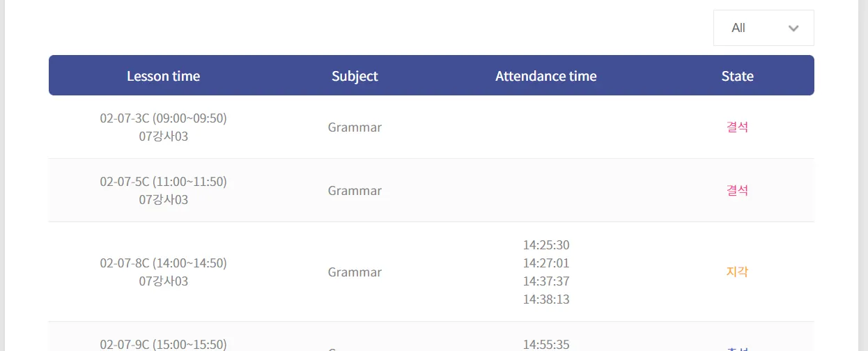The width and height of the screenshot is (868, 351).
Task: Click the 14:25:30 attendance timestamp
Action: [546, 245]
